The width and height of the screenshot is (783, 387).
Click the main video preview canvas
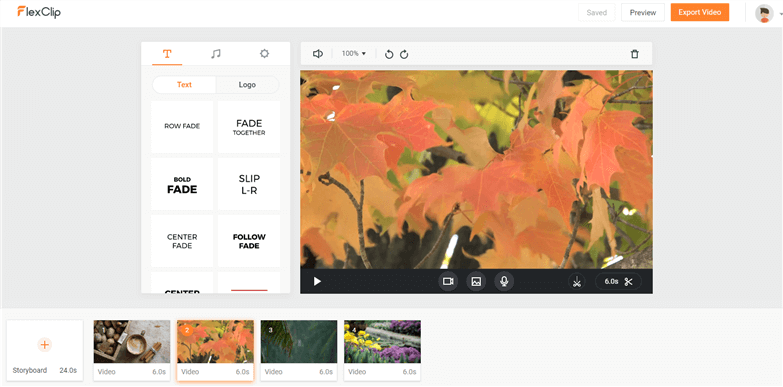click(476, 169)
